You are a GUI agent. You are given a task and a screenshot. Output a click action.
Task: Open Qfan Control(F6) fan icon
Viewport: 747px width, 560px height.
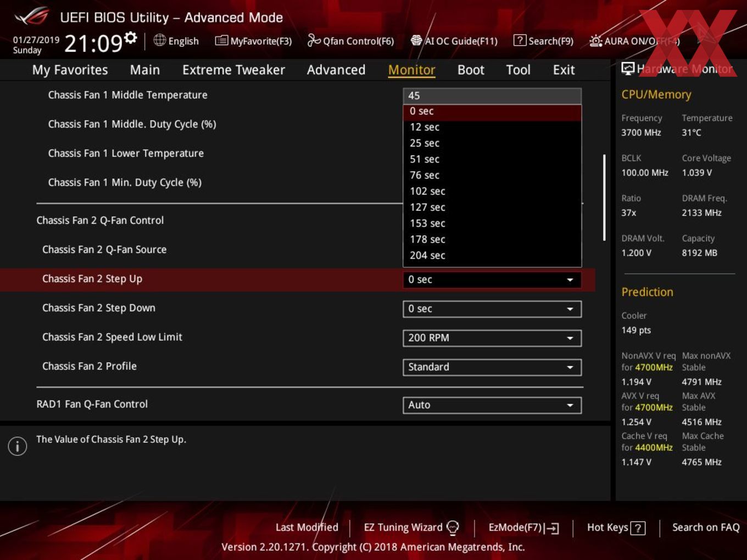click(314, 40)
